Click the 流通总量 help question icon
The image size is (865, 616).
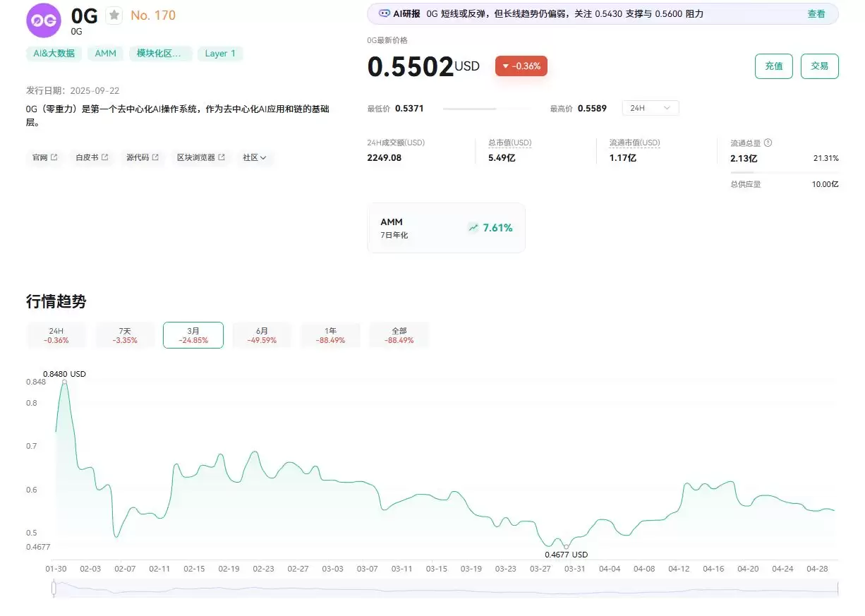768,143
